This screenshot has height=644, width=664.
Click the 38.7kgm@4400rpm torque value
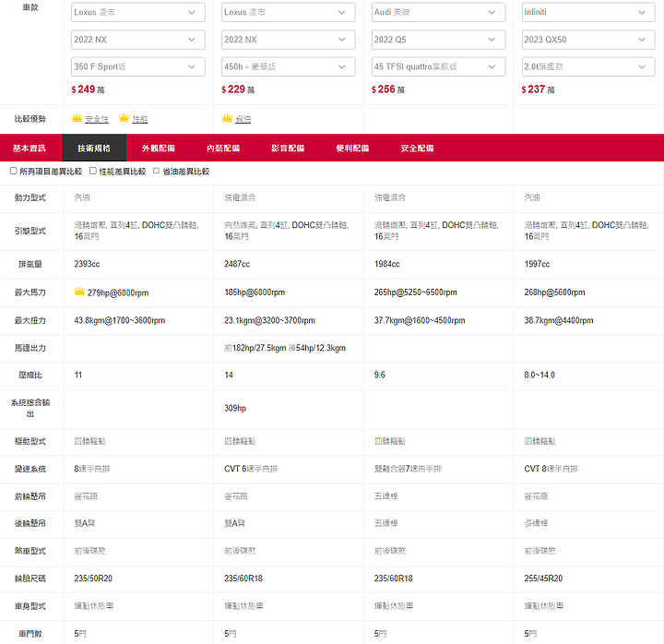(x=559, y=320)
